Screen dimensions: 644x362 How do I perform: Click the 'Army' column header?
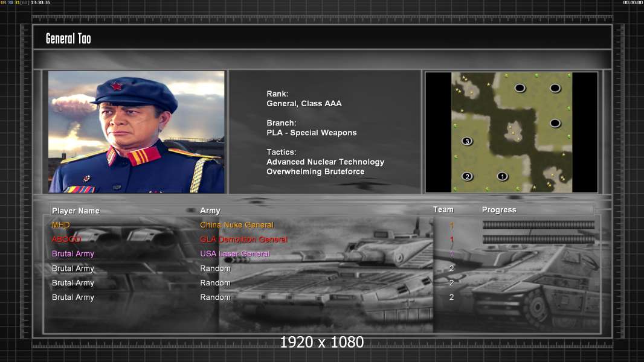click(210, 211)
